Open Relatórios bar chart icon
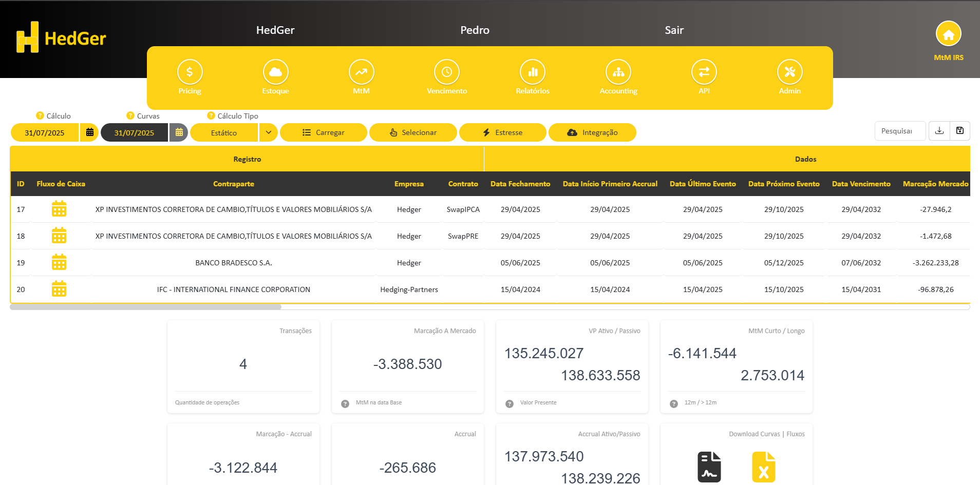This screenshot has width=980, height=485. [x=533, y=72]
